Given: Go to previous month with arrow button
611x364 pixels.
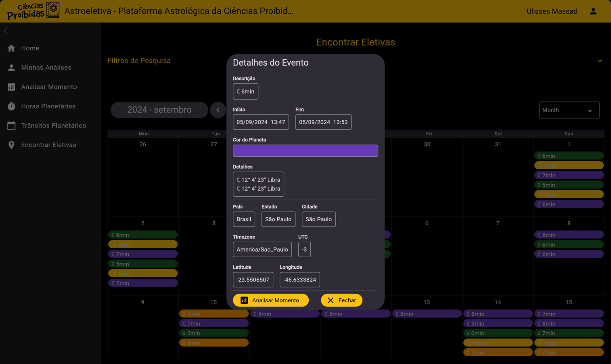Looking at the screenshot, I should [218, 110].
